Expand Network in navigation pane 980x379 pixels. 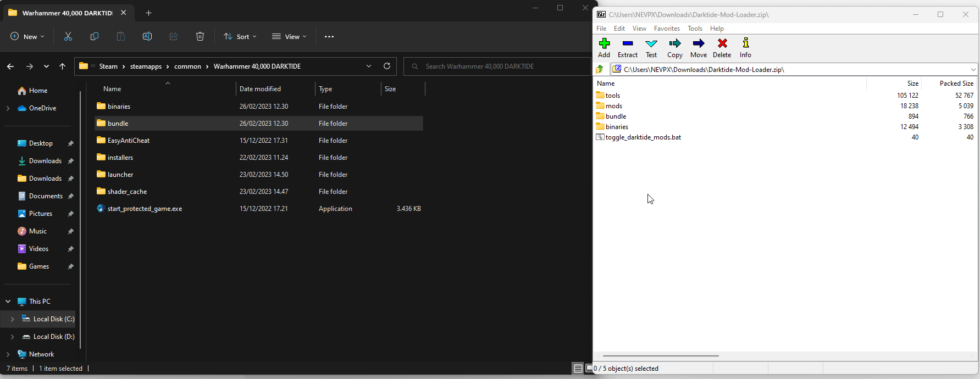click(x=8, y=354)
